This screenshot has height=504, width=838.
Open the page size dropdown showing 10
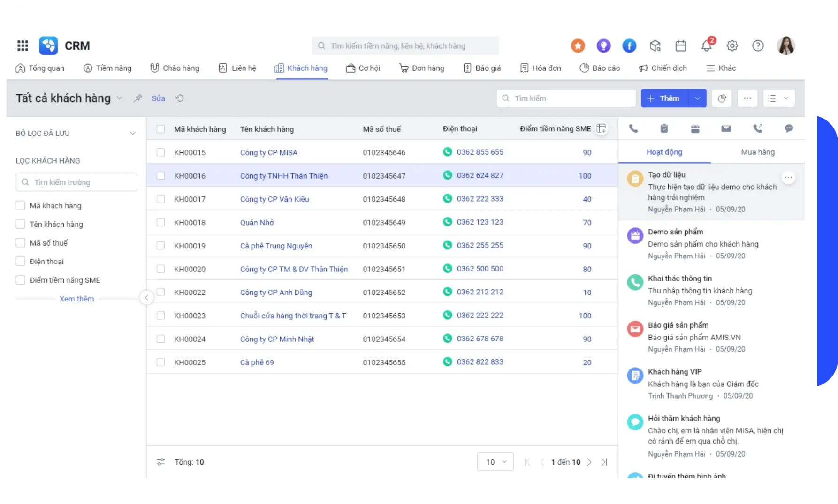(x=495, y=462)
